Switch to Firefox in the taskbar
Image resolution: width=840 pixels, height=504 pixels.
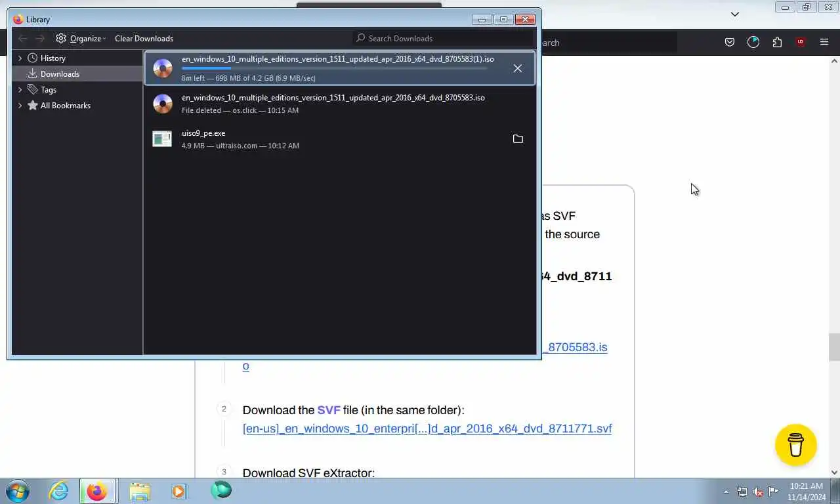click(x=97, y=491)
